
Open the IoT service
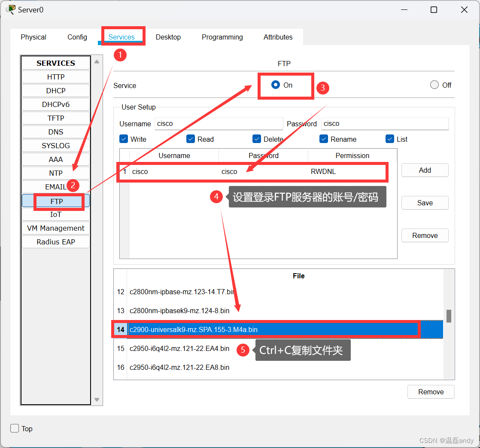pyautogui.click(x=56, y=214)
